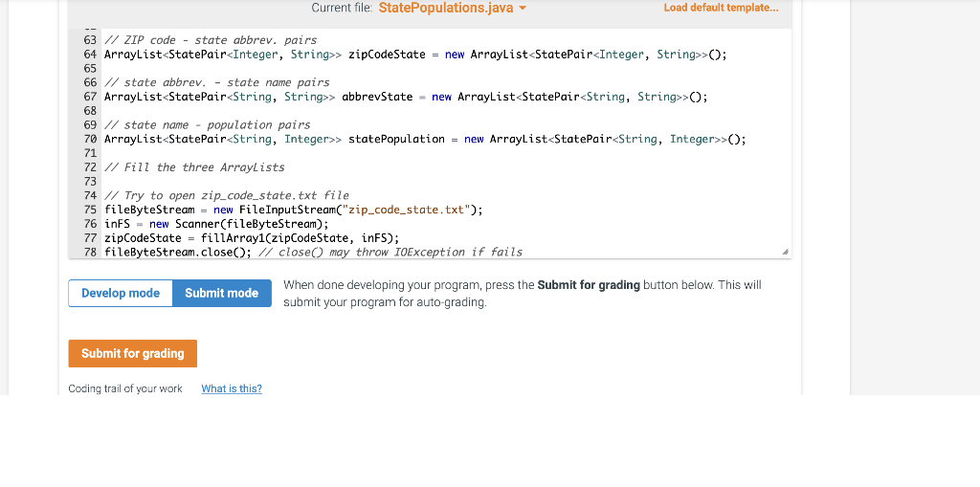Click Load default template link
Screen dimensions: 980x487
click(721, 8)
